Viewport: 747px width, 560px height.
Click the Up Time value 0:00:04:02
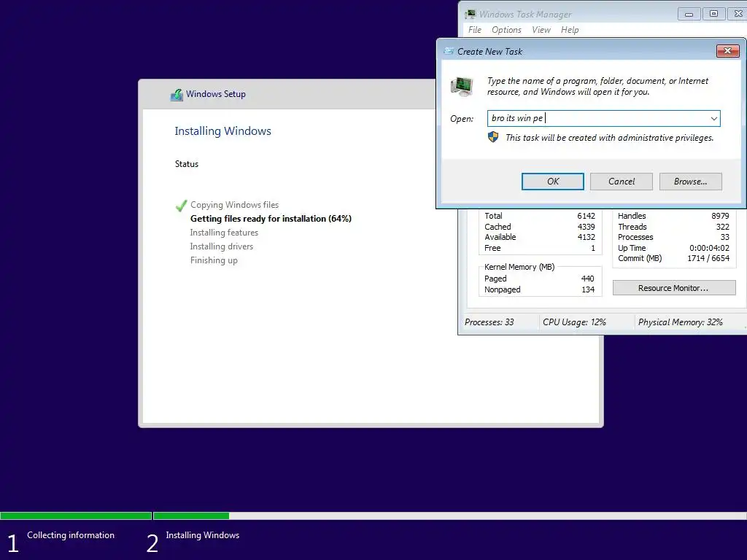709,248
